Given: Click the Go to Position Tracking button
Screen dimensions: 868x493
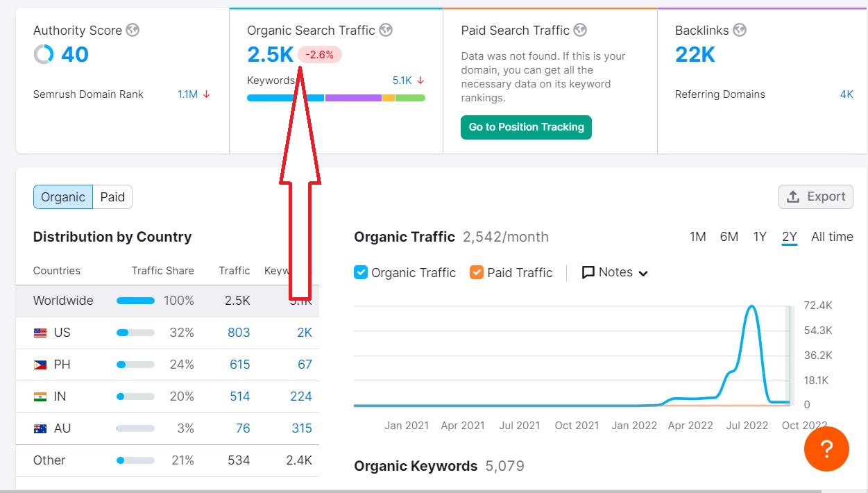Looking at the screenshot, I should (x=526, y=127).
